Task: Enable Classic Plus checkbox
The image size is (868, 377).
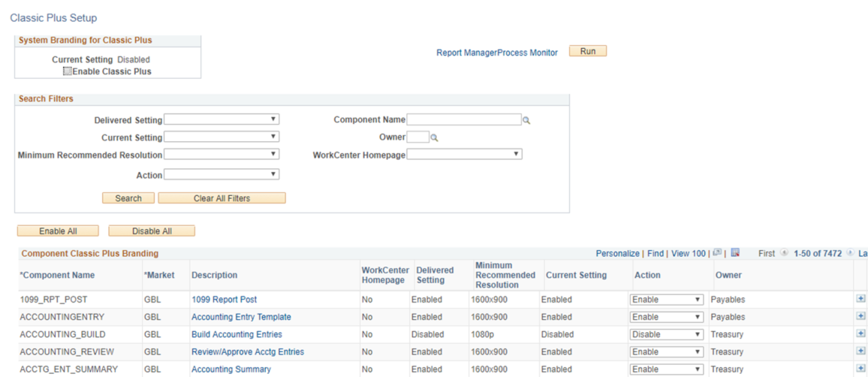Action: pos(67,71)
